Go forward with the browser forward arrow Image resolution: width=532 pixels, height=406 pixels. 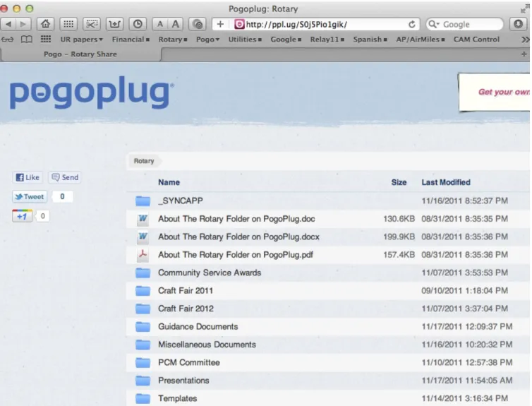pos(23,24)
